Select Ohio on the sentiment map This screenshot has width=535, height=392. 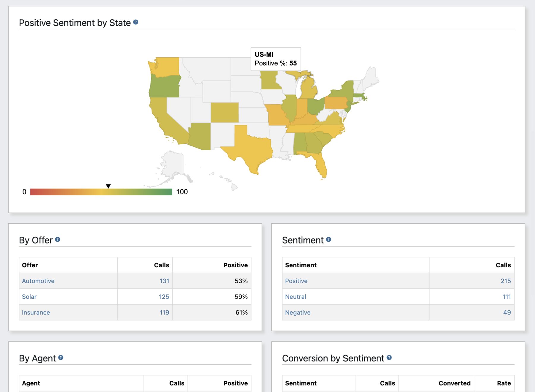pos(315,106)
